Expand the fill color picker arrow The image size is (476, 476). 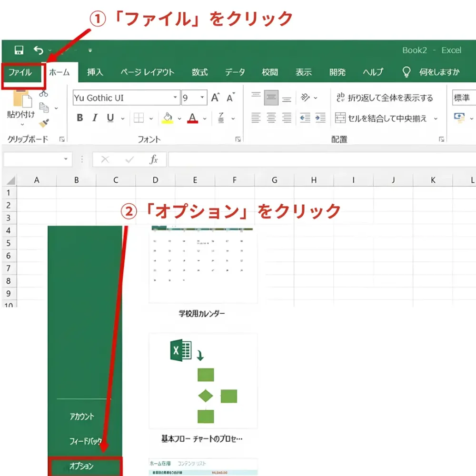[x=179, y=119]
